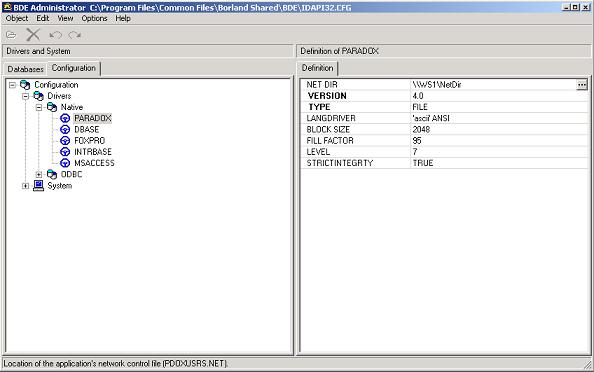Screen dimensions: 594x372
Task: Click the FOXPRO driver icon
Action: (x=65, y=141)
